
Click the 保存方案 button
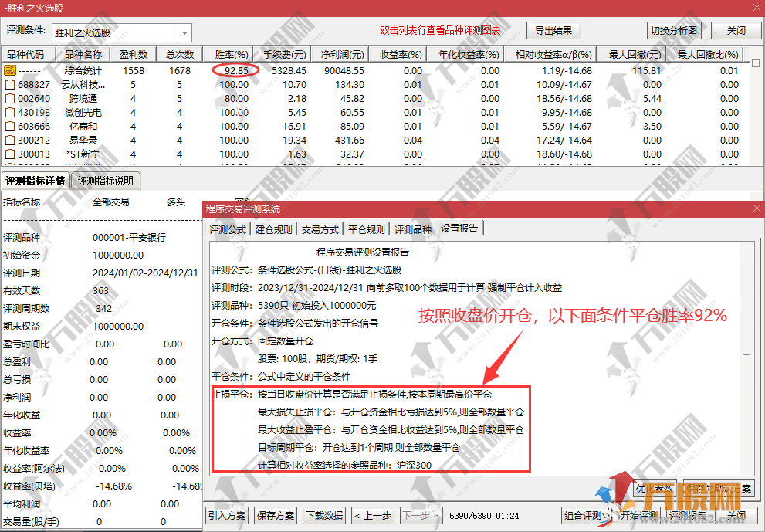[276, 516]
